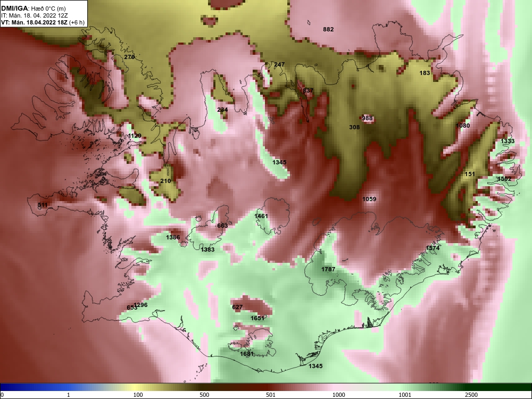Click the 1059 height label
This screenshot has width=532, height=399.
pos(369,199)
